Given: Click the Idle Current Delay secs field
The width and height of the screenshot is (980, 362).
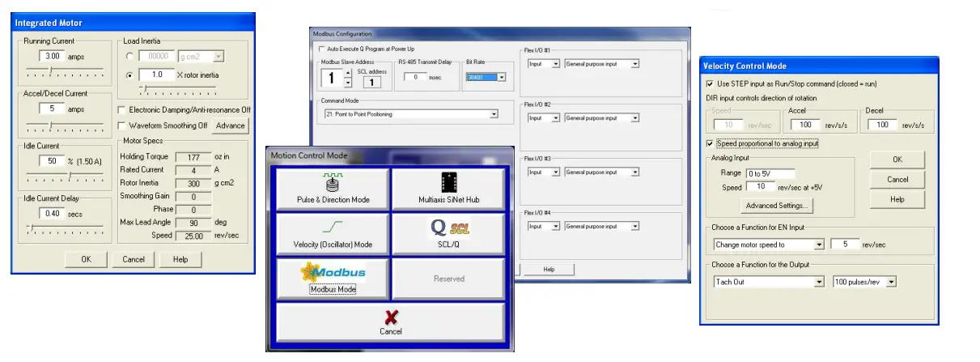Looking at the screenshot, I should pyautogui.click(x=53, y=213).
